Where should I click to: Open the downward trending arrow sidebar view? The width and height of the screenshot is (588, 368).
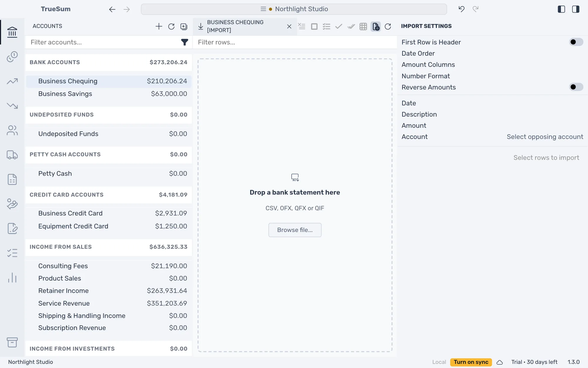pos(12,106)
